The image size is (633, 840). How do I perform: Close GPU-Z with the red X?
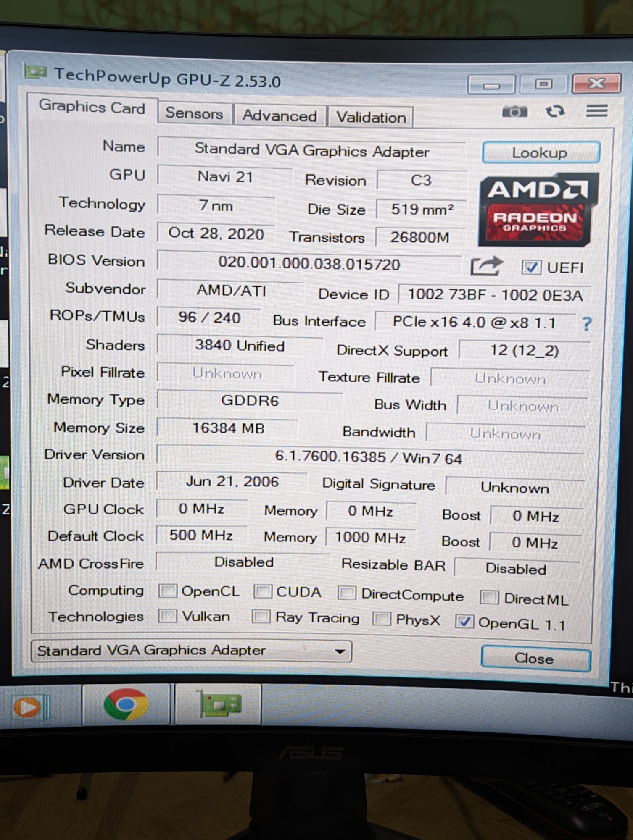[596, 83]
